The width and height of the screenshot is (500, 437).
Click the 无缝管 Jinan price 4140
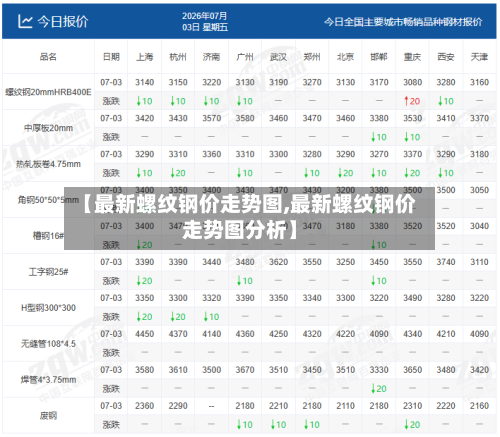[x=211, y=334]
